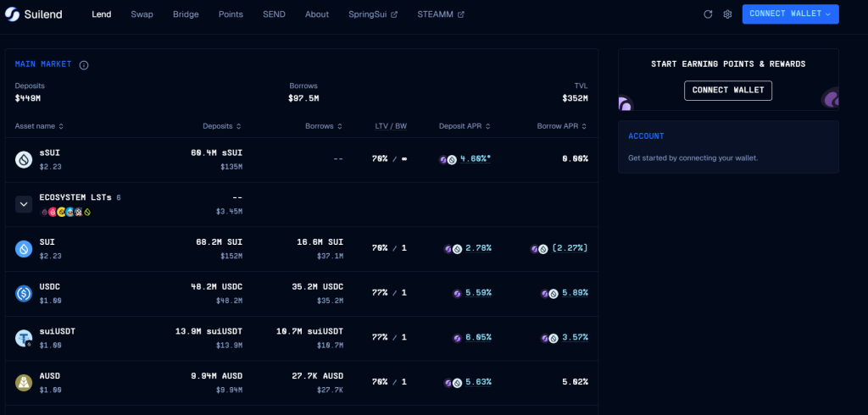868x415 pixels.
Task: Select the ECOSYSTEM LSTs row label
Action: click(x=75, y=197)
